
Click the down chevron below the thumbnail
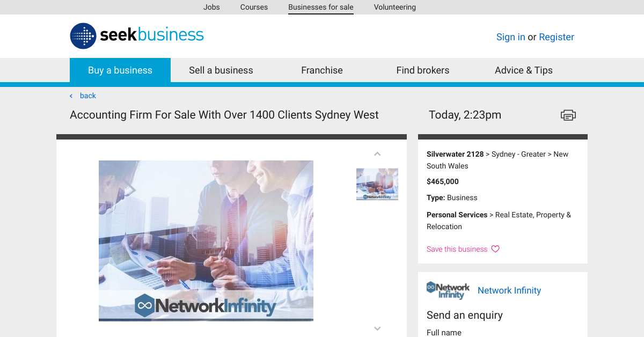click(x=377, y=328)
